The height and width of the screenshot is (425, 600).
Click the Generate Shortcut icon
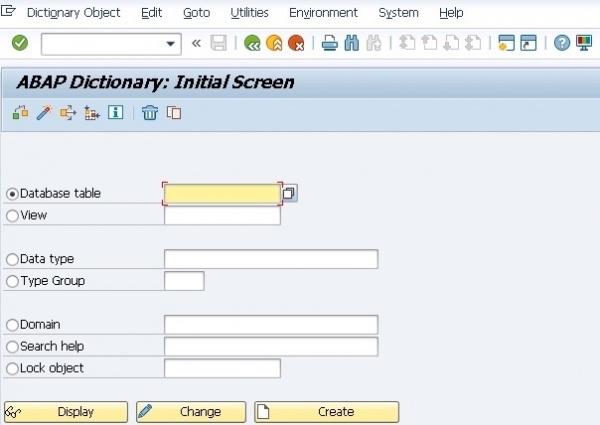click(x=528, y=43)
